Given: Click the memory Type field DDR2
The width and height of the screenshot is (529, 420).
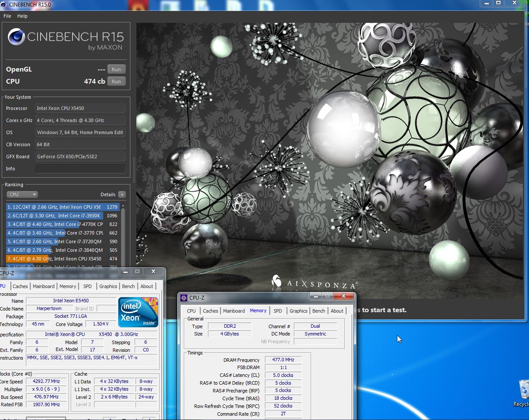Looking at the screenshot, I should 230,326.
